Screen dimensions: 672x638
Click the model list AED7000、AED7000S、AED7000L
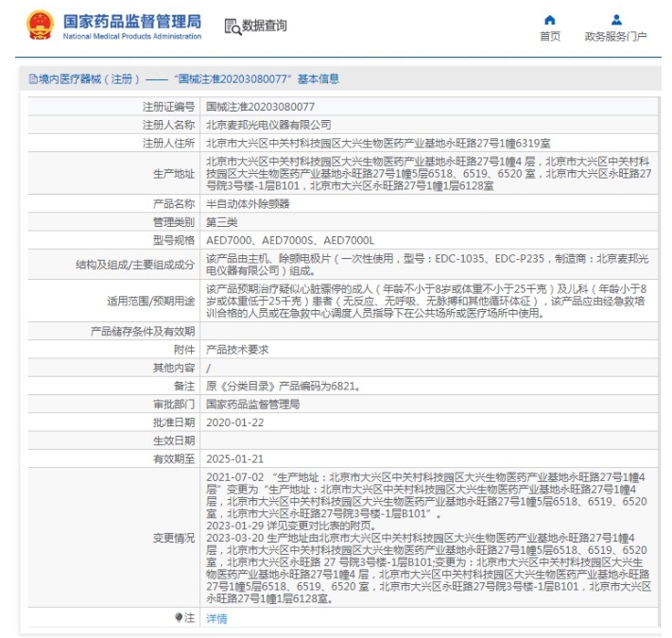pyautogui.click(x=290, y=240)
